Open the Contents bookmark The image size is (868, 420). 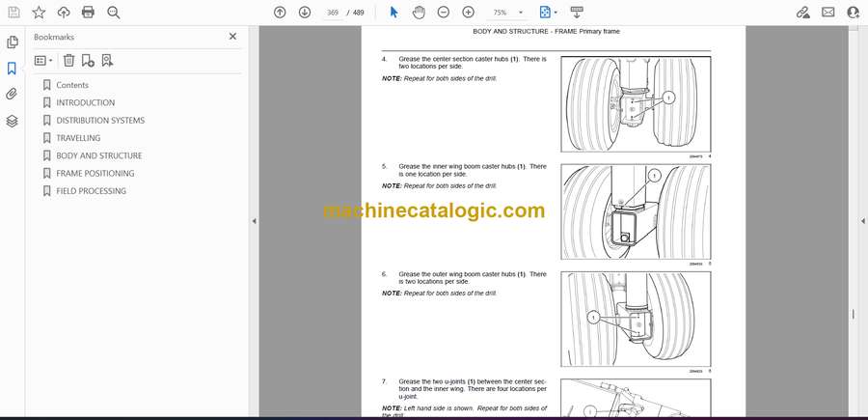(72, 85)
